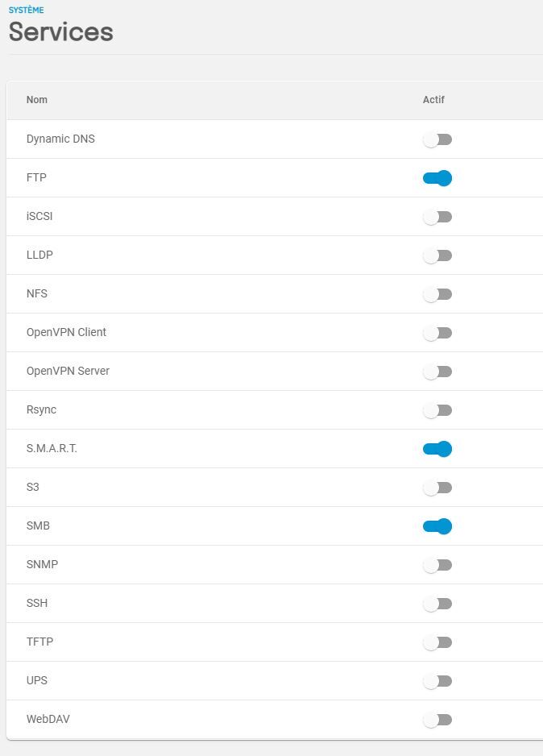
Task: Activate the TFTP service switch
Action: coord(437,642)
